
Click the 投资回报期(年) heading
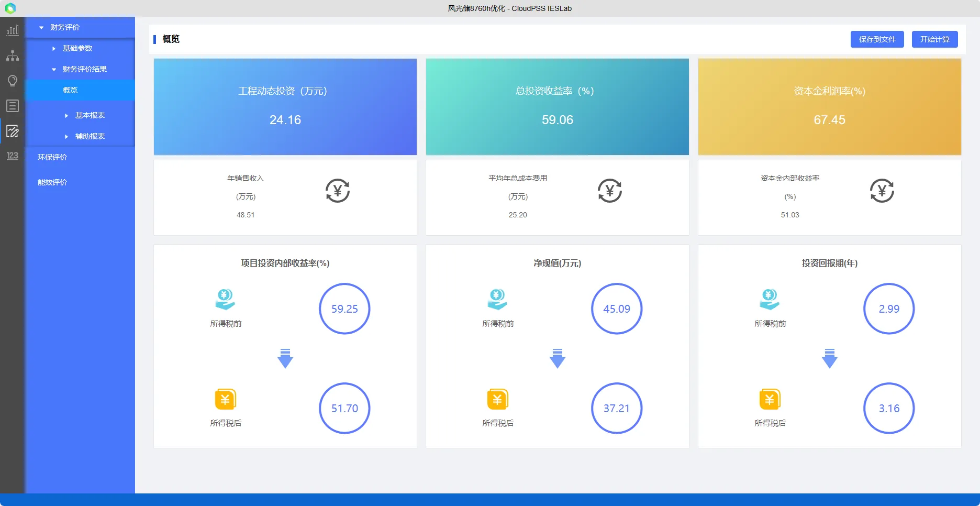(830, 263)
